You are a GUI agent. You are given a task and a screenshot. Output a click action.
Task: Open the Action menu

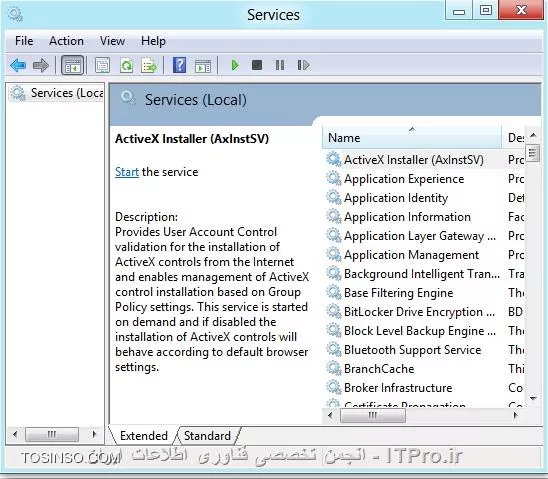click(66, 41)
